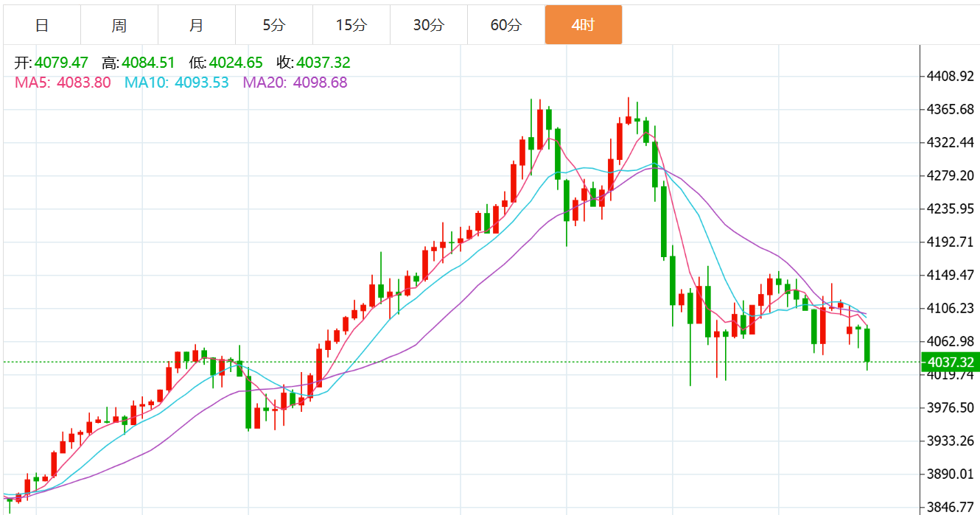The width and height of the screenshot is (980, 515).
Task: Click the 4192.71 label on price axis
Action: click(950, 242)
